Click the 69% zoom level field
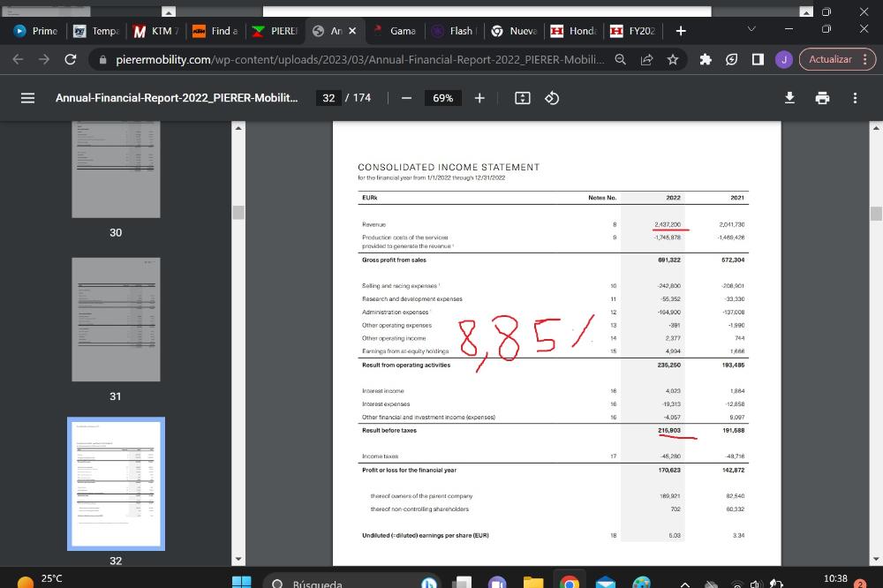Image resolution: width=883 pixels, height=588 pixels. (x=442, y=98)
